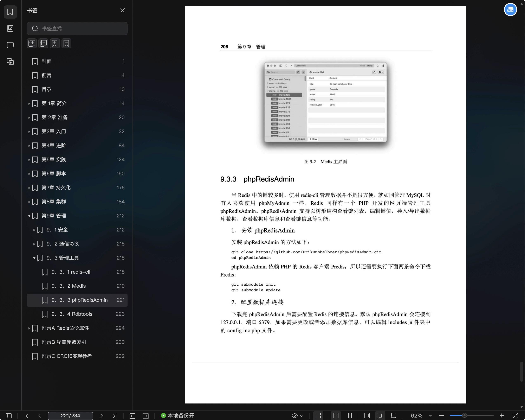
Task: Collapse 9.3 管理工具 bookmark
Action: (34, 258)
